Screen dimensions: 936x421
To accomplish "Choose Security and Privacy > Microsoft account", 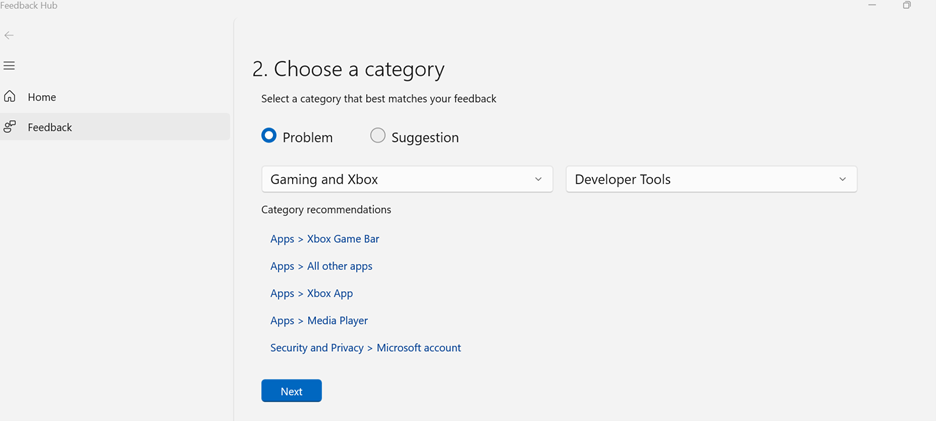I will tap(365, 348).
